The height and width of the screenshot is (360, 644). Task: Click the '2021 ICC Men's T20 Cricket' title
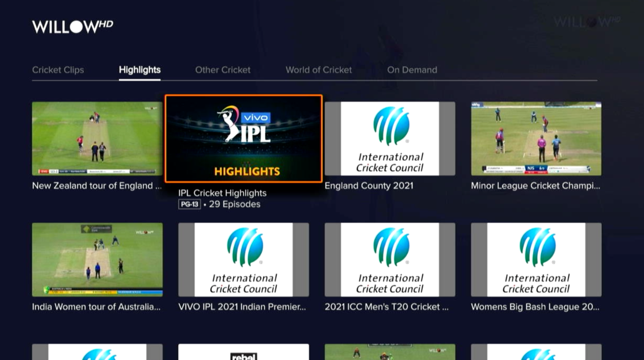(x=387, y=307)
